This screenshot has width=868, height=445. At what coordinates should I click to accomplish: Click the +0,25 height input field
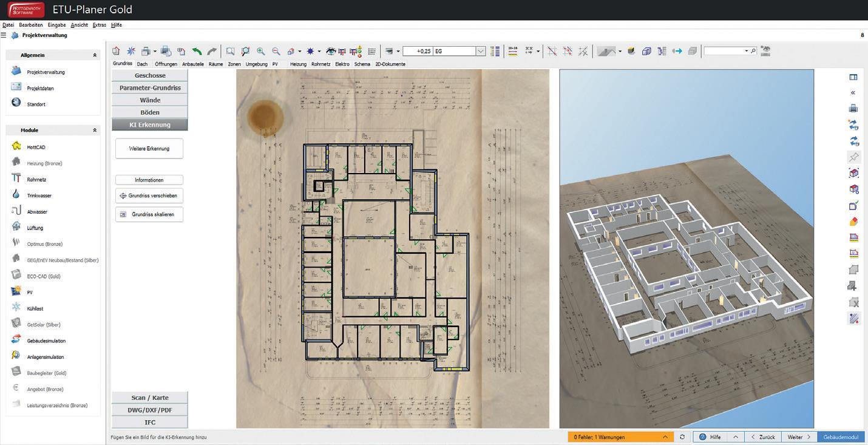[418, 52]
